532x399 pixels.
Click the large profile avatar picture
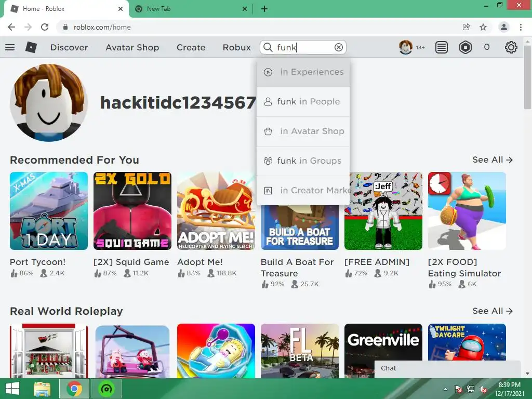coord(49,103)
